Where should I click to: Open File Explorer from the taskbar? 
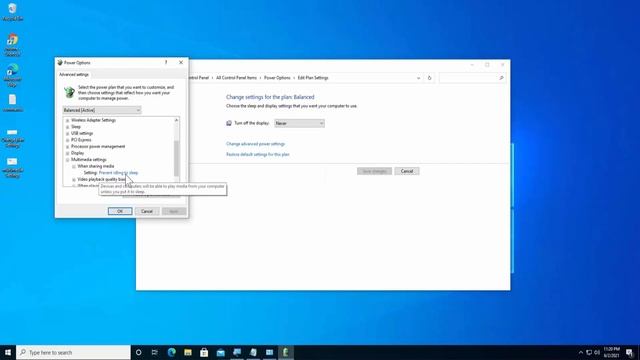click(x=188, y=352)
